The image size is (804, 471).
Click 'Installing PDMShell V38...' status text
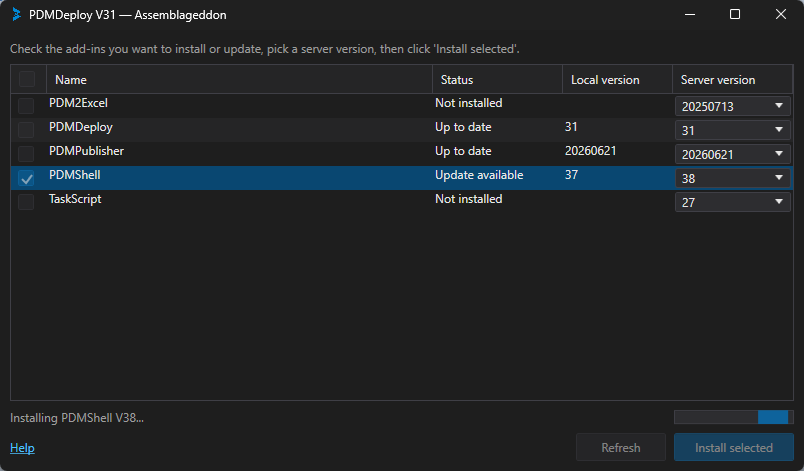point(77,418)
